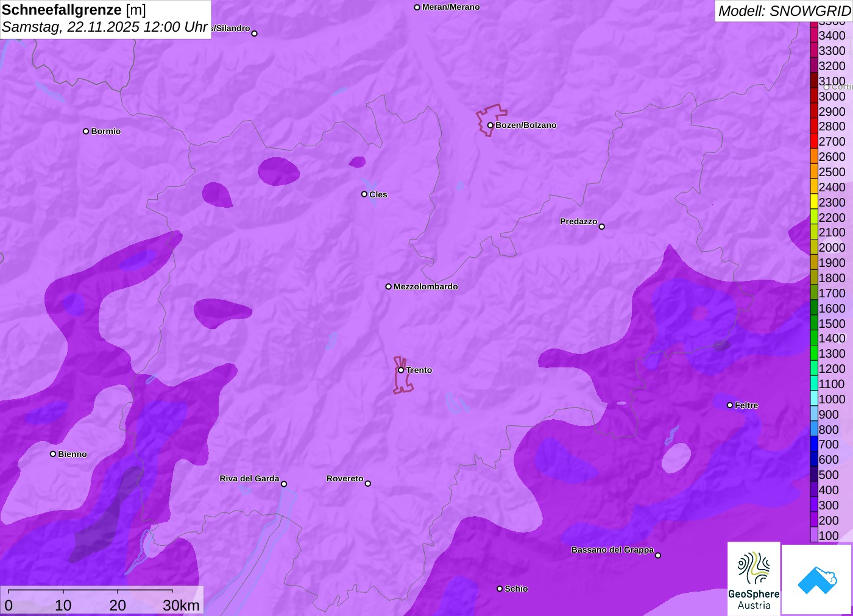Click the Meran/Merano marker dot

(417, 7)
